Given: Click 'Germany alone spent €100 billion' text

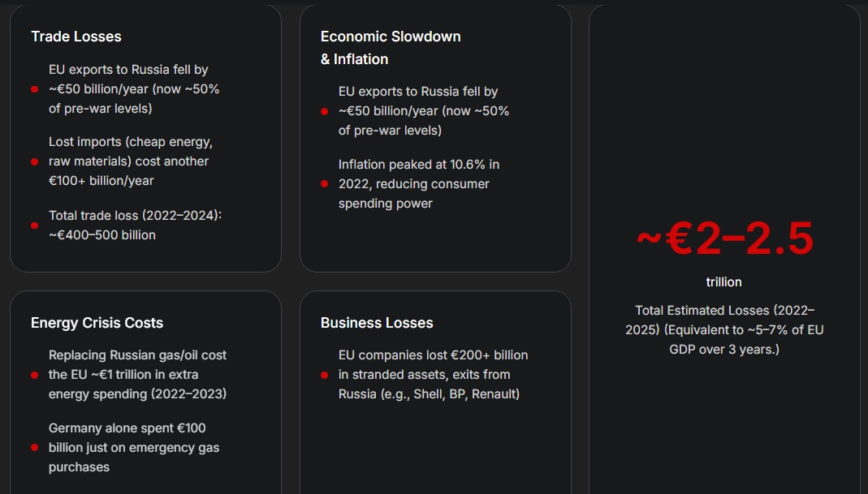Looking at the screenshot, I should [134, 438].
